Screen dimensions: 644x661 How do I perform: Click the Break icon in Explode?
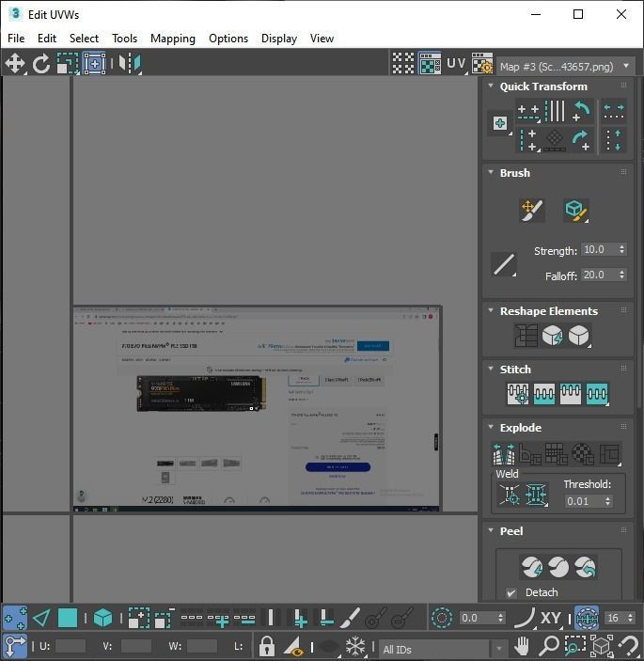[x=503, y=453]
